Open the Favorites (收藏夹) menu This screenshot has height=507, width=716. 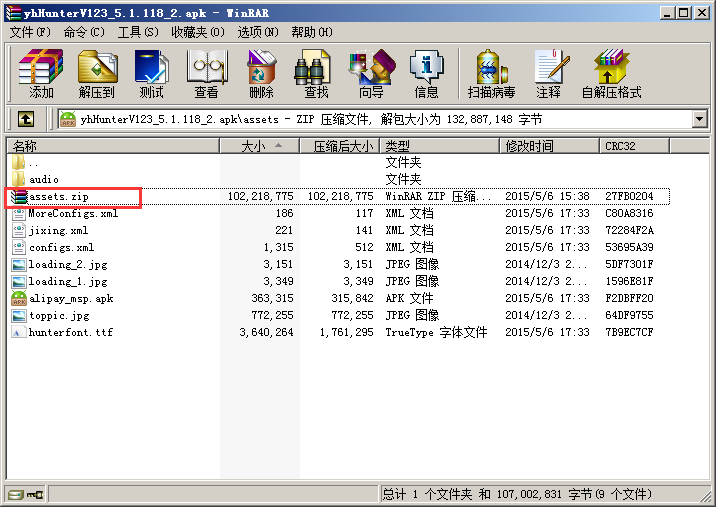pos(198,32)
